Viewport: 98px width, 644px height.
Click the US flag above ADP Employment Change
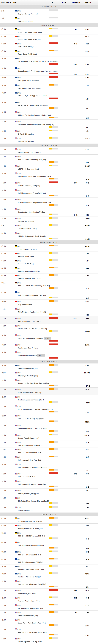tap(16, 319)
